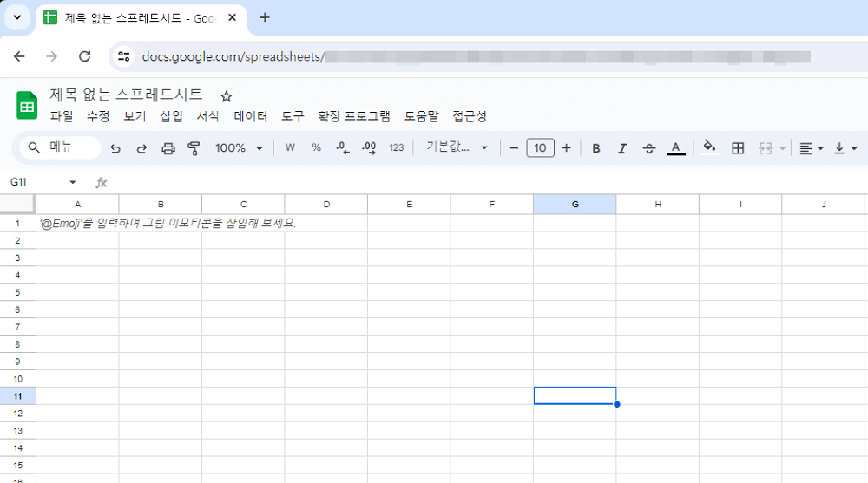Click the print icon in toolbar
This screenshot has width=868, height=483.
point(168,148)
